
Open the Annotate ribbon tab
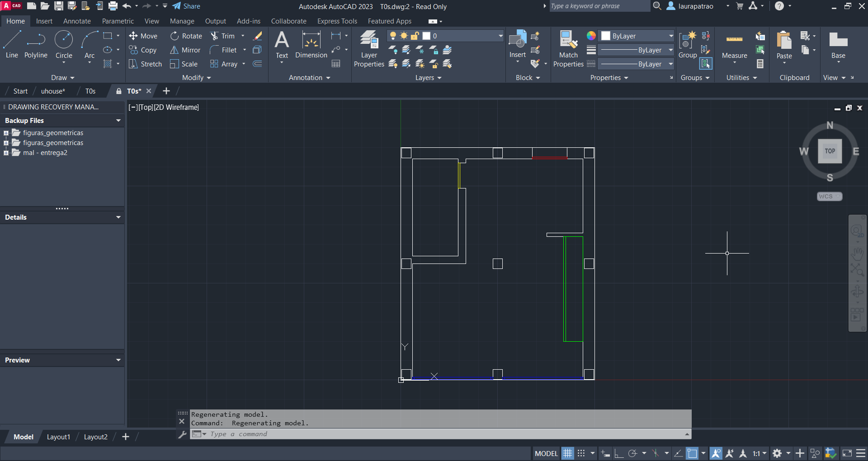77,21
